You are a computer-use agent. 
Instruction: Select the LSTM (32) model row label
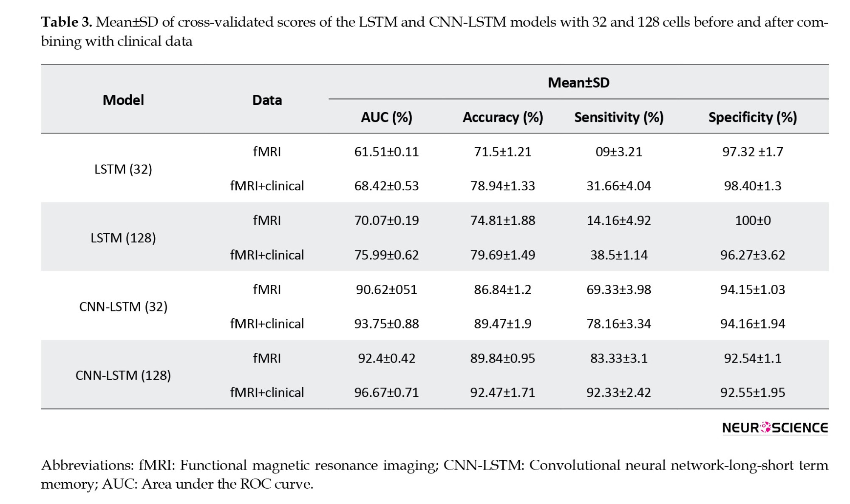click(x=123, y=169)
